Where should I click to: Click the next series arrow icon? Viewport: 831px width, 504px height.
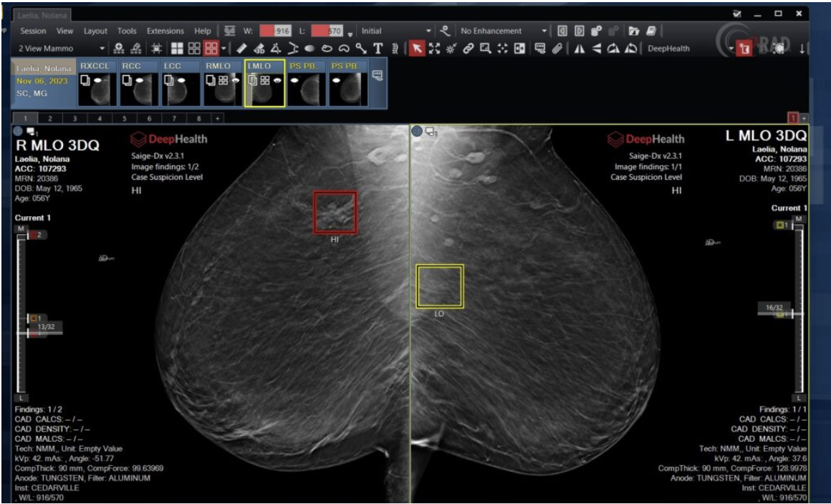tap(580, 31)
